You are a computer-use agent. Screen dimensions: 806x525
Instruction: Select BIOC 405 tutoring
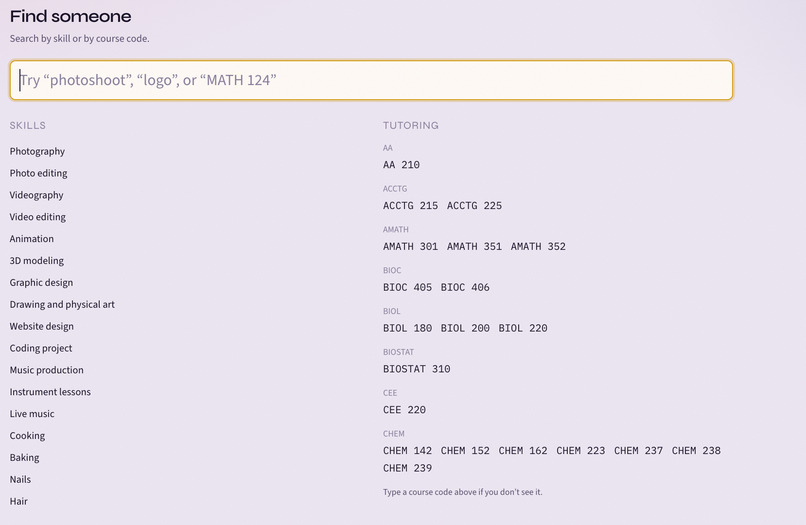point(408,287)
